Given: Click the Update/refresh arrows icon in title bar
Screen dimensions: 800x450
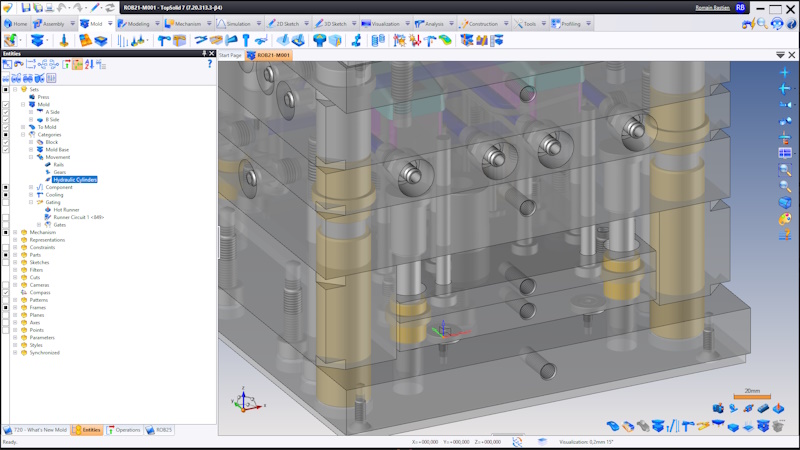Looking at the screenshot, I should tap(110, 8).
